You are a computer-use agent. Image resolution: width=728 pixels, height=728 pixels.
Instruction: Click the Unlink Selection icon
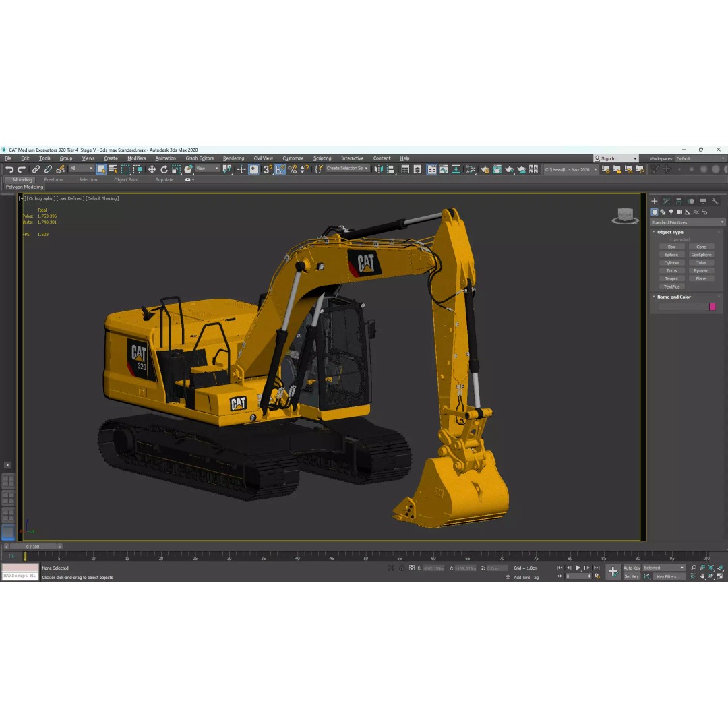tap(48, 169)
